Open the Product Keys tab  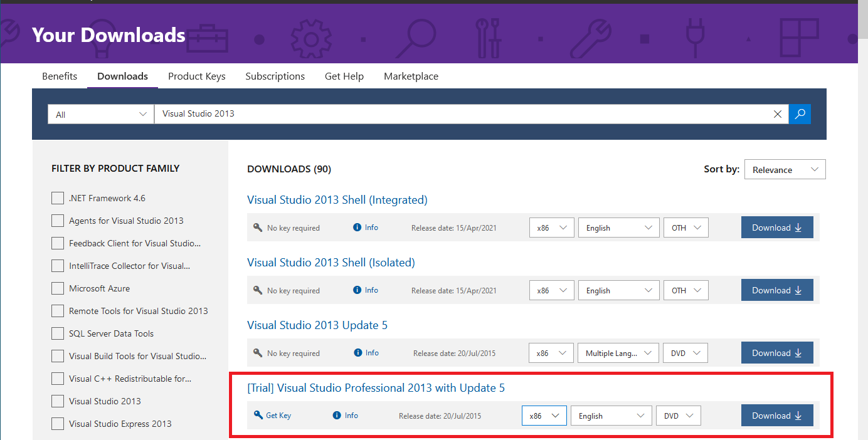[x=196, y=76]
